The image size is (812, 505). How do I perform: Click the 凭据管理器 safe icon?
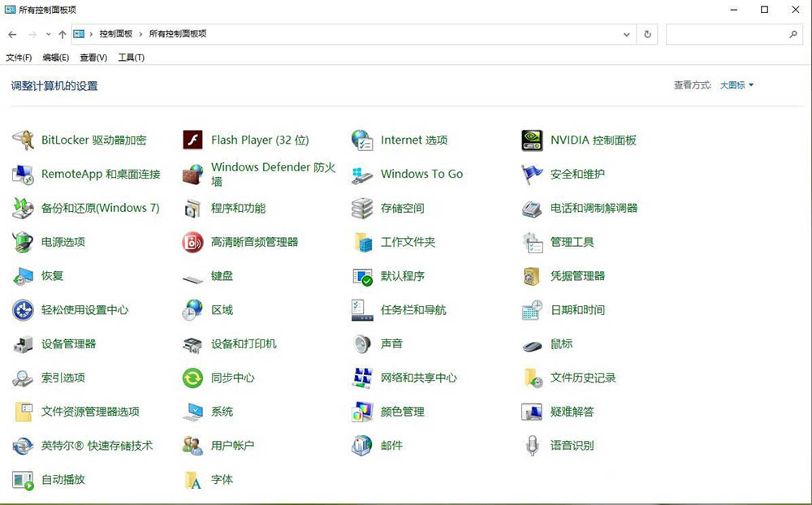[x=533, y=276]
